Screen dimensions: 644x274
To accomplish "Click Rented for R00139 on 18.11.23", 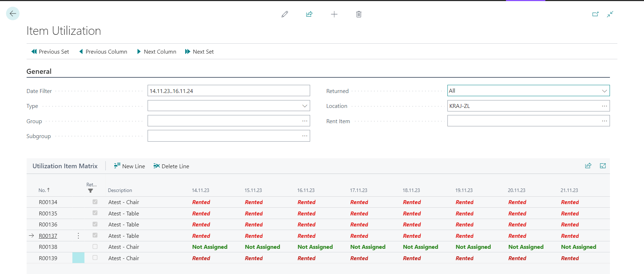I will (x=412, y=258).
